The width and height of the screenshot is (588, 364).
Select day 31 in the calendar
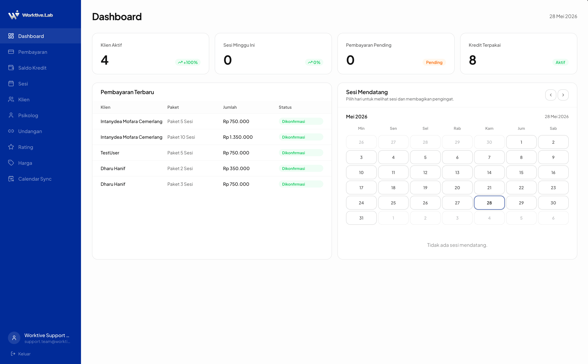click(x=361, y=218)
